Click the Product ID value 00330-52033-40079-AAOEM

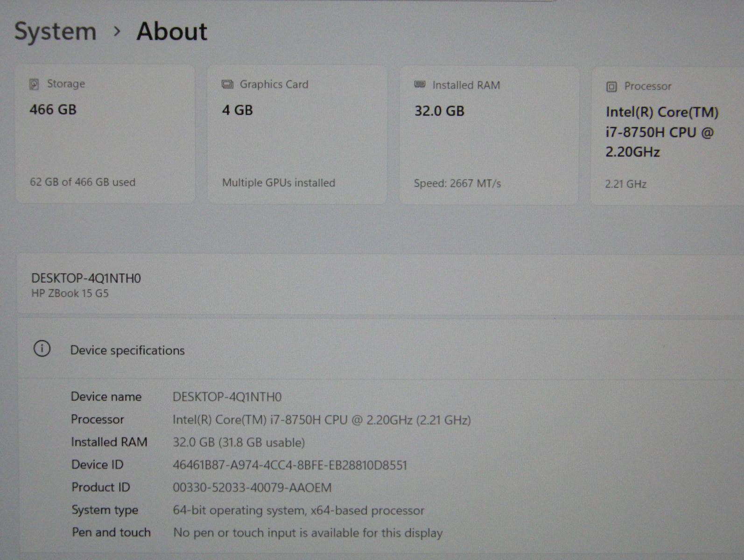pyautogui.click(x=252, y=488)
